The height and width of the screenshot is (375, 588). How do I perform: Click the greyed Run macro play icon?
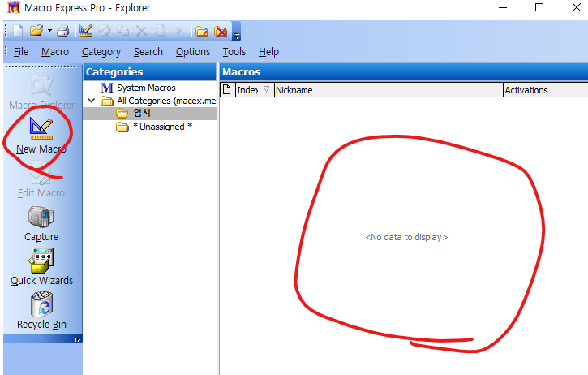(x=179, y=31)
